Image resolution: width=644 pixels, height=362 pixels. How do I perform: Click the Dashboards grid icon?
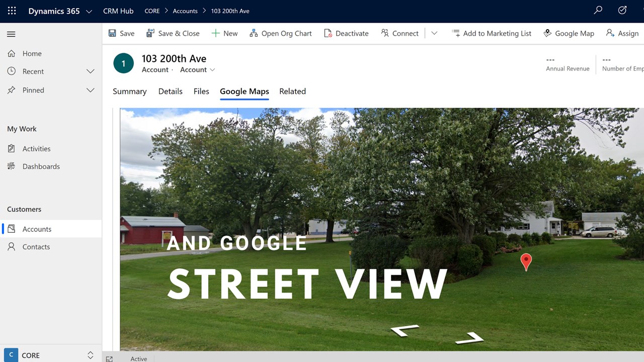[x=11, y=166]
